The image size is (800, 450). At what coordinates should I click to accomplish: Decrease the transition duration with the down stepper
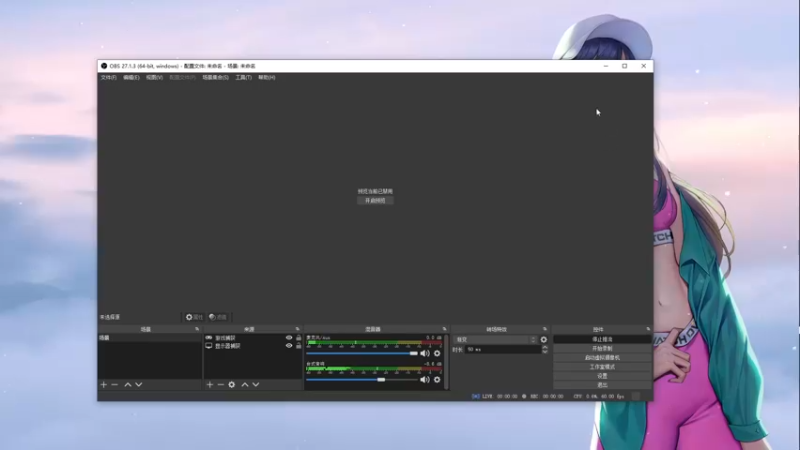tap(545, 352)
